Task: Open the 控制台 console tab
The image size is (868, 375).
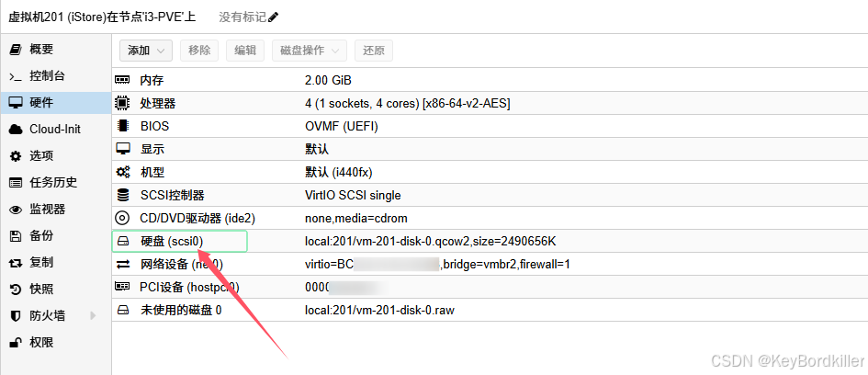Action: pyautogui.click(x=55, y=76)
